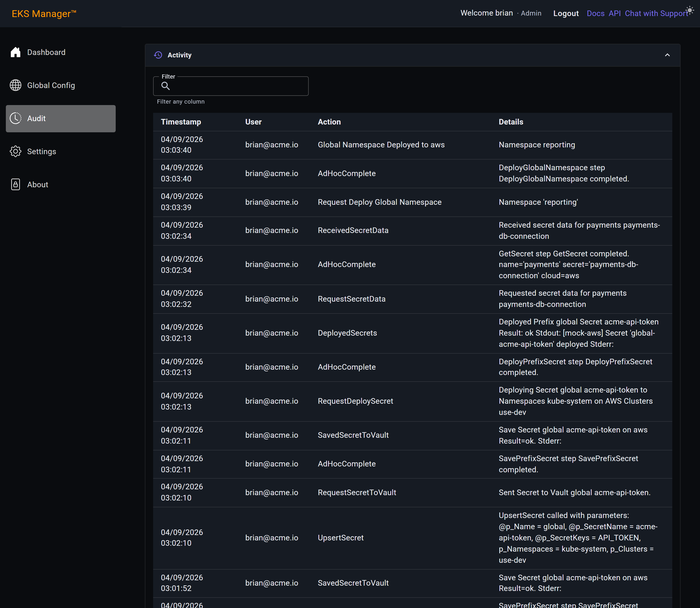Image resolution: width=700 pixels, height=608 pixels.
Task: Click 'Namespace reporting' details cell
Action: 536,144
